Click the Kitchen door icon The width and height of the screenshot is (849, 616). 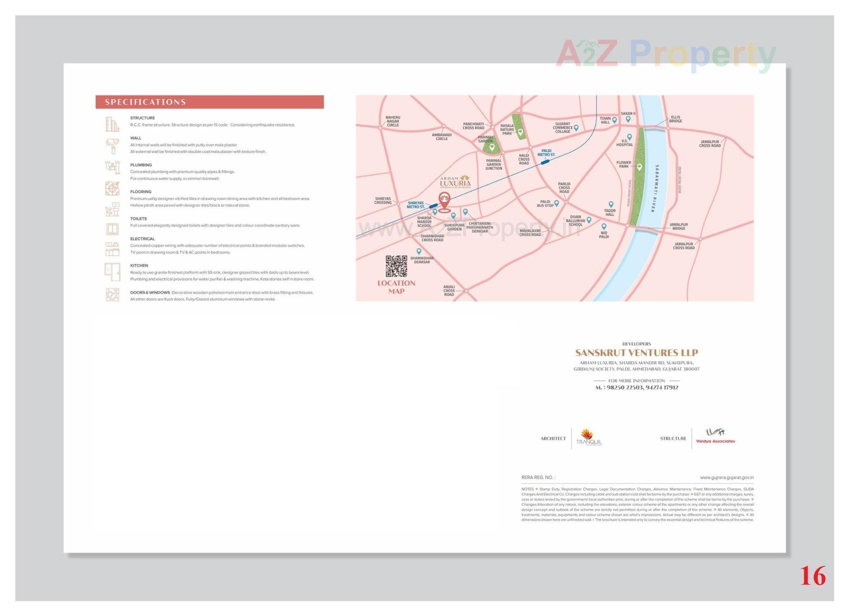click(112, 272)
